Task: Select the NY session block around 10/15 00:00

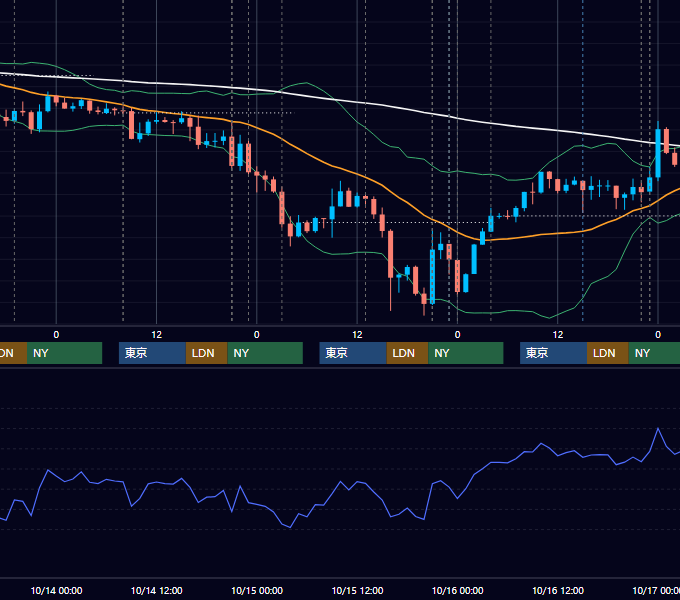Action: pyautogui.click(x=265, y=353)
